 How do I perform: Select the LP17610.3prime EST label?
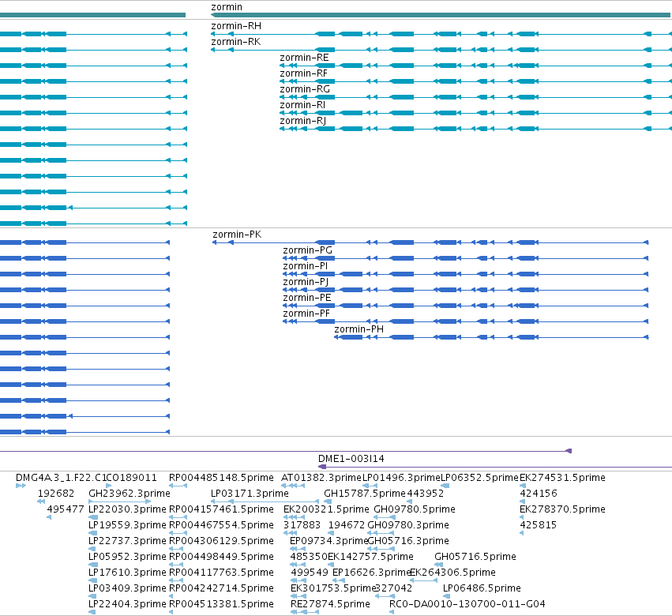point(127,573)
